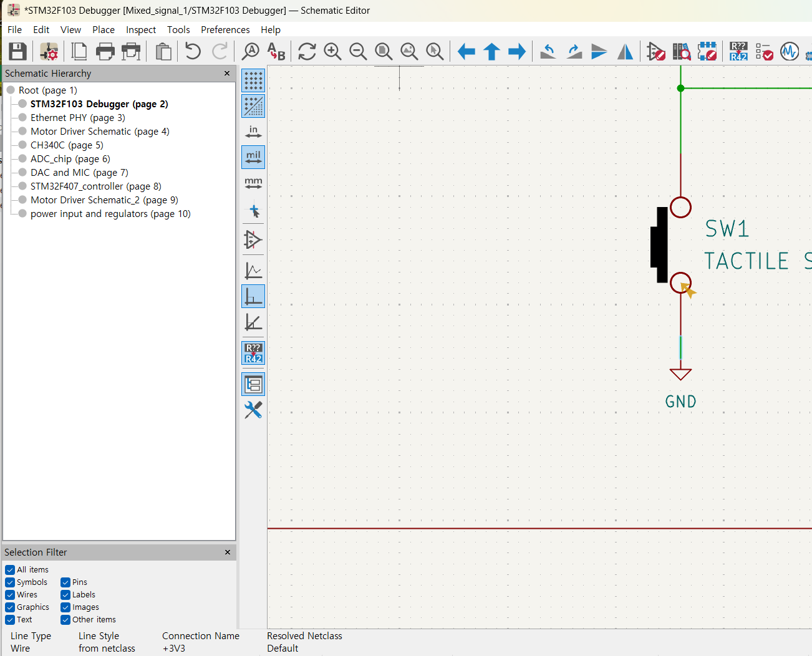Open the Find tool
Screen dimensions: 812x656
[x=251, y=51]
